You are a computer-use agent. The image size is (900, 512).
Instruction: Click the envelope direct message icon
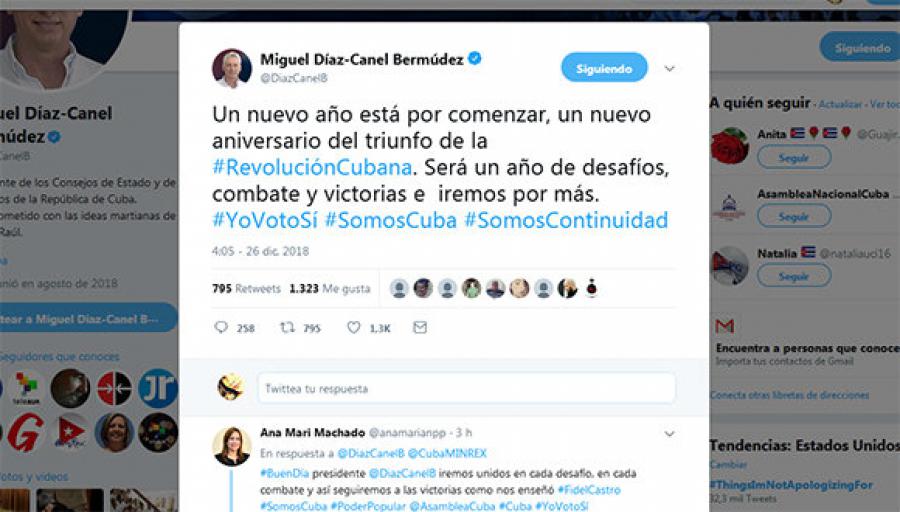coord(420,327)
